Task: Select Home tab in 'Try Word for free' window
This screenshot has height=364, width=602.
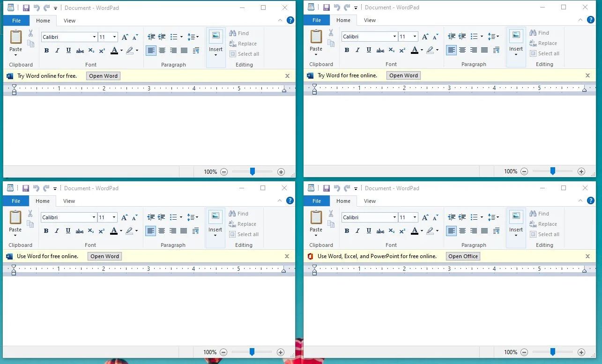Action: (x=343, y=20)
